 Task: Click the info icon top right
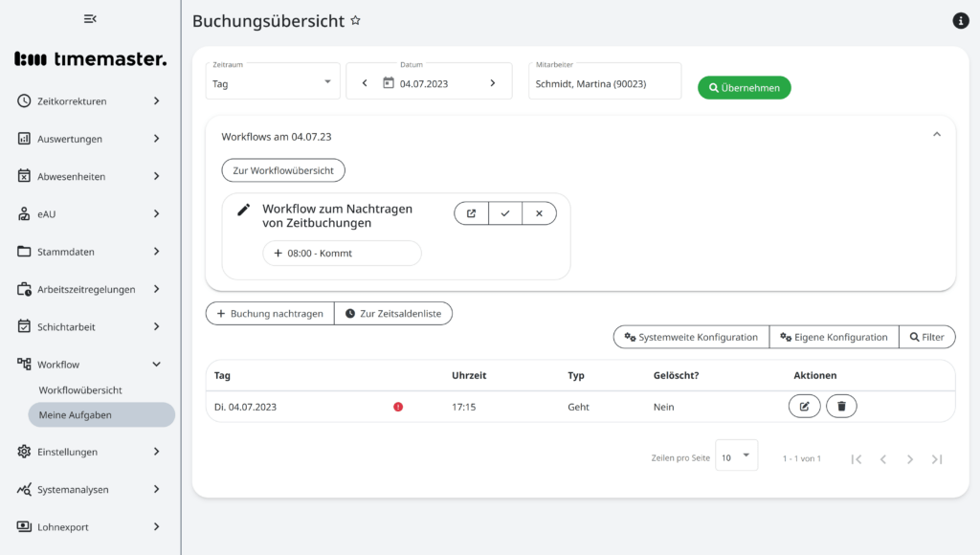pos(960,20)
